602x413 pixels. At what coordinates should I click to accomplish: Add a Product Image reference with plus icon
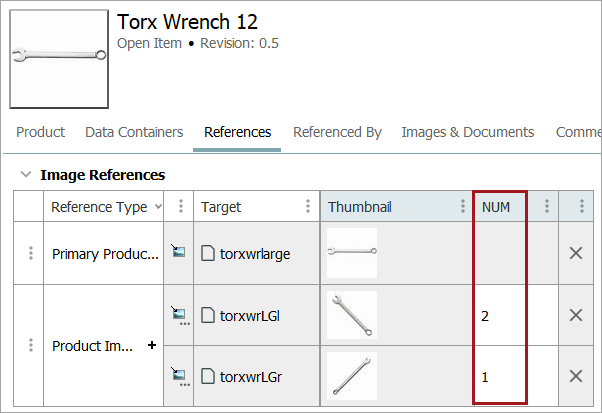coord(152,346)
